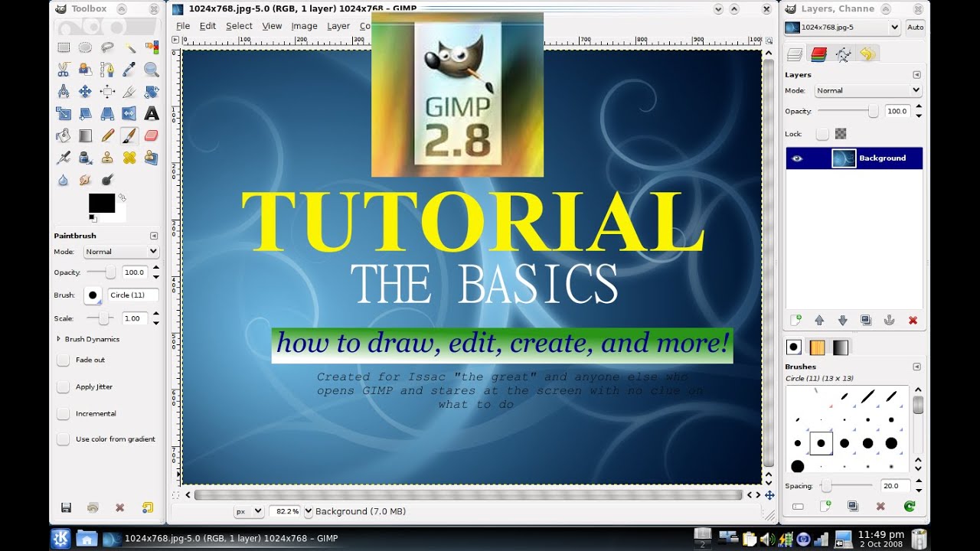Select the Color Picker eyedropper tool
The image size is (980, 551).
tap(129, 70)
